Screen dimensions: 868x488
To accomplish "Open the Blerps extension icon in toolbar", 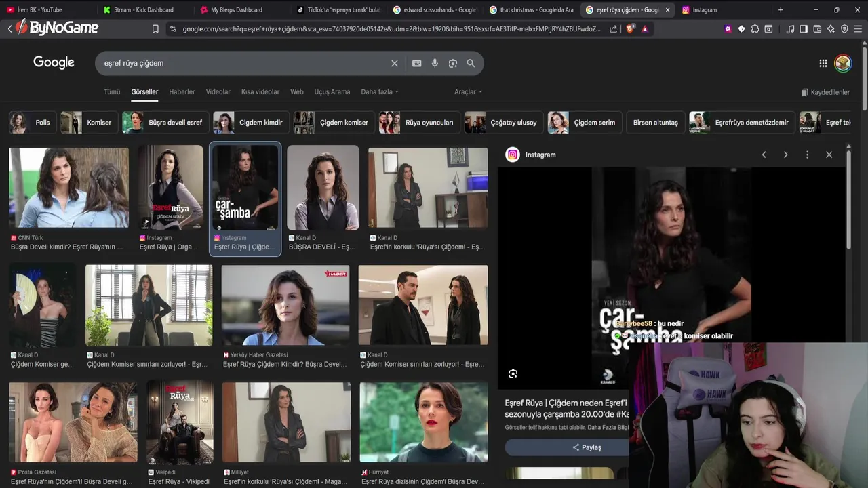I will 728,29.
